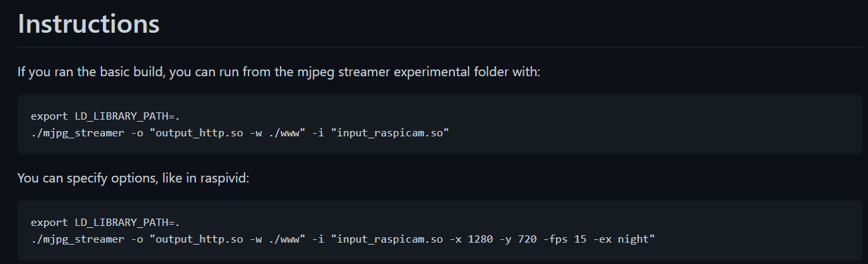Screen dimensions: 868x264
Task: Click the Instructions heading
Action: click(88, 23)
